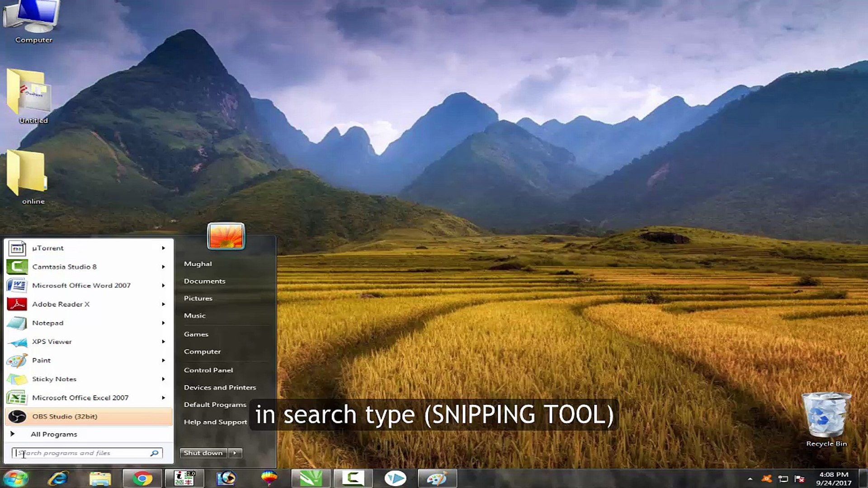This screenshot has height=488, width=868.
Task: Open Microsoft Office Word 2007
Action: 88,286
